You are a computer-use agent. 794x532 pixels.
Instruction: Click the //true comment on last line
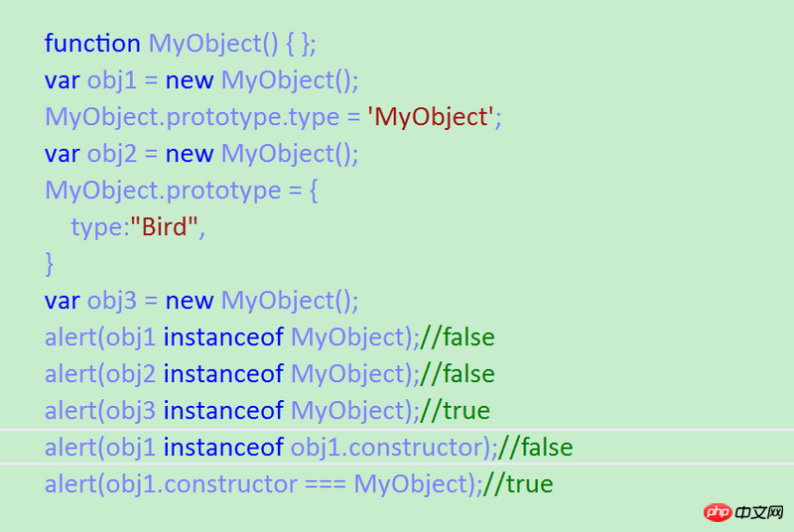pyautogui.click(x=517, y=484)
